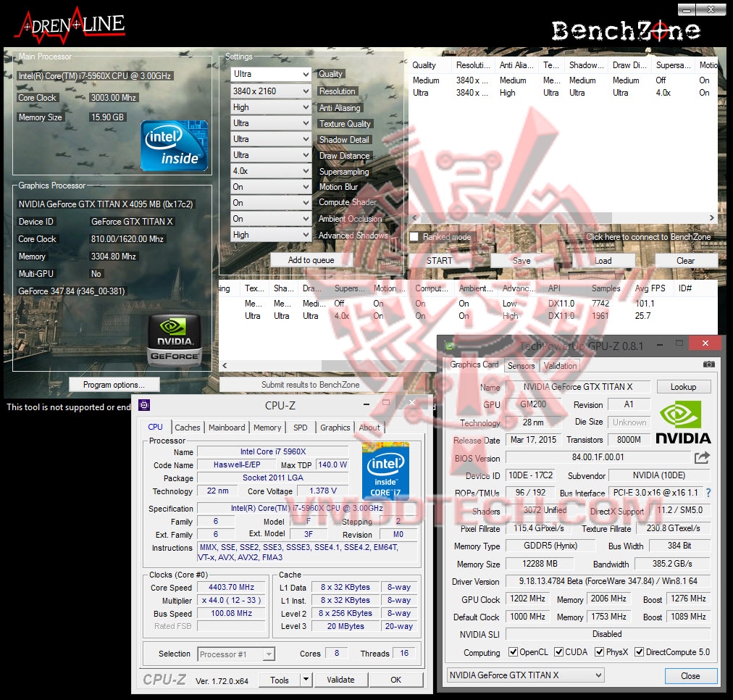Toggle the DirectCompute 5.0 checkbox
Screen dimensions: 733x700
[x=639, y=651]
